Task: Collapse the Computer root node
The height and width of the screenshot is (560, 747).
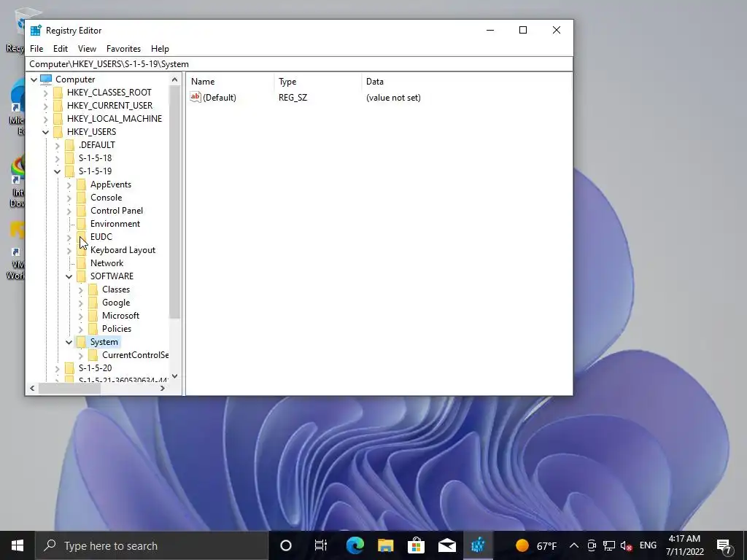Action: (34, 79)
